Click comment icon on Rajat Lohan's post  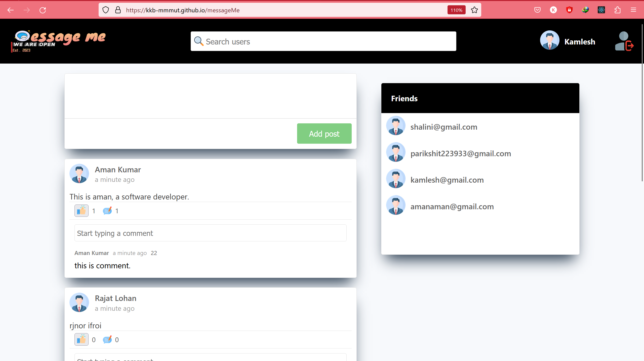coord(107,340)
